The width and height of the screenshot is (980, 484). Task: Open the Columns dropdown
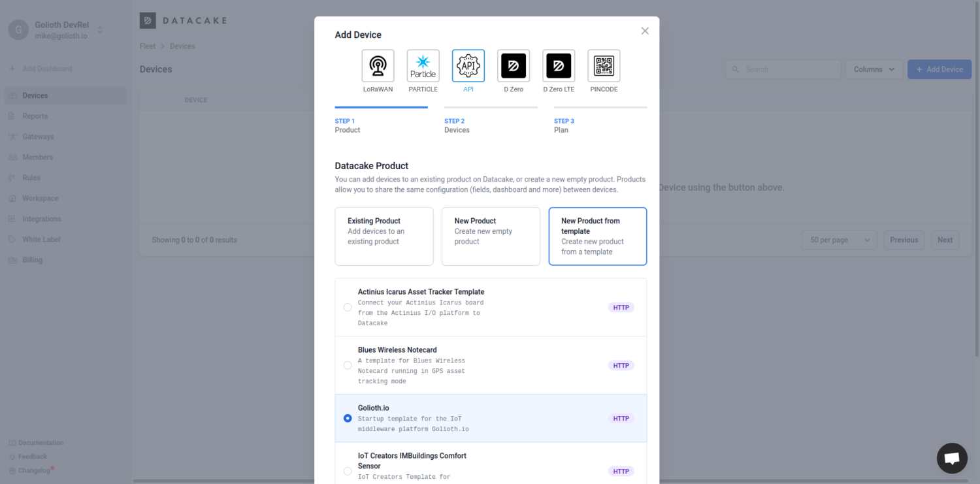[874, 69]
